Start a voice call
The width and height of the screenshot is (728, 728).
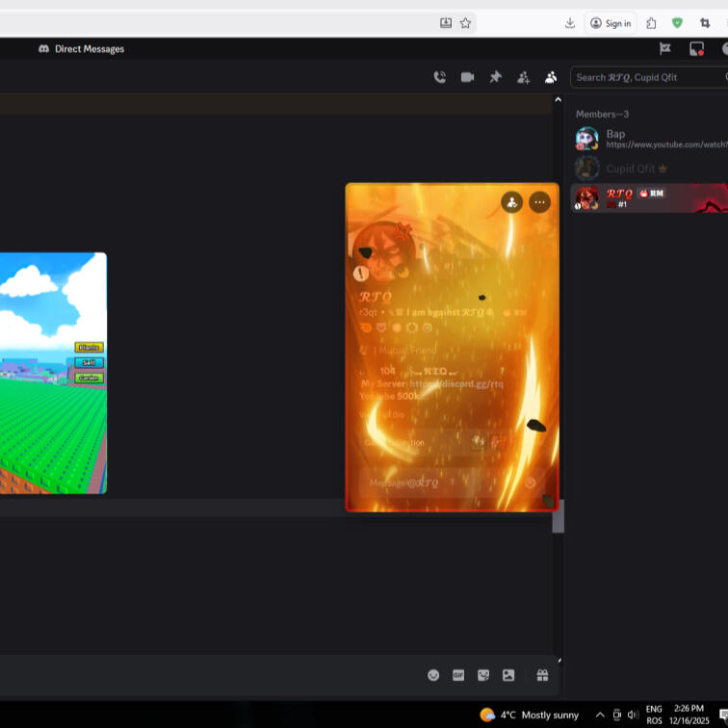440,77
